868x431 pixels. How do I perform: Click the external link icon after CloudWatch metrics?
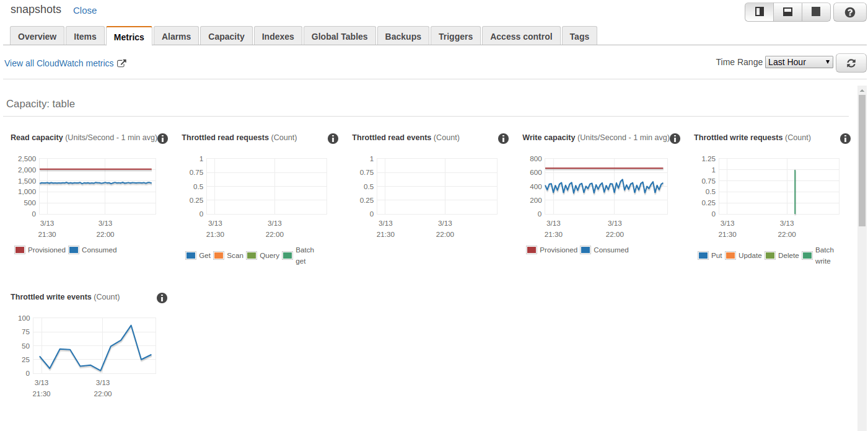tap(122, 63)
